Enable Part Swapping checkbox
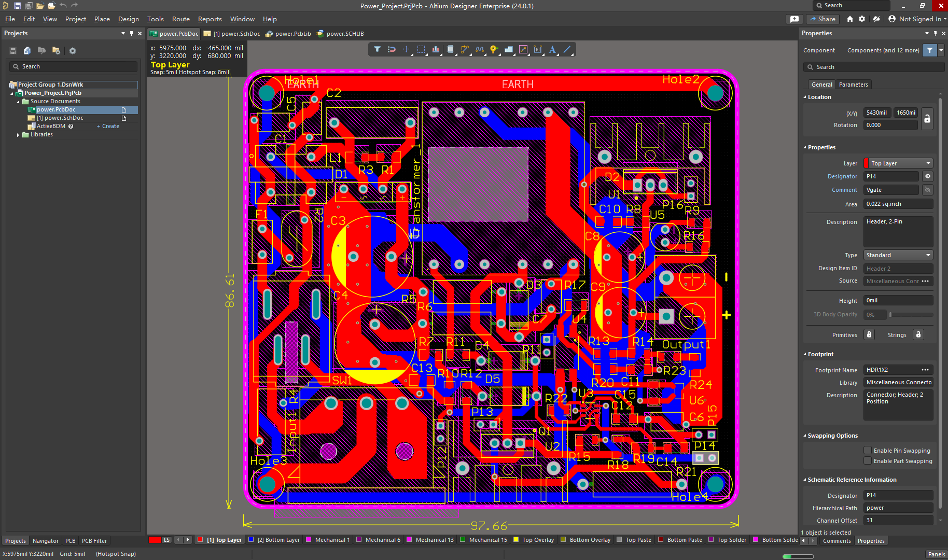This screenshot has width=948, height=560. coord(867,460)
